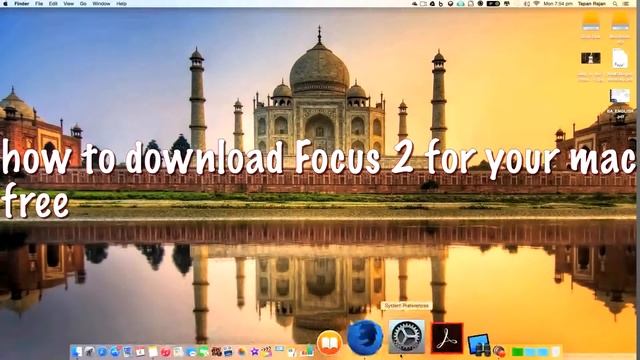Screen dimensions: 640x360
Task: Open the green folder in the dock
Action: pyautogui.click(x=518, y=352)
